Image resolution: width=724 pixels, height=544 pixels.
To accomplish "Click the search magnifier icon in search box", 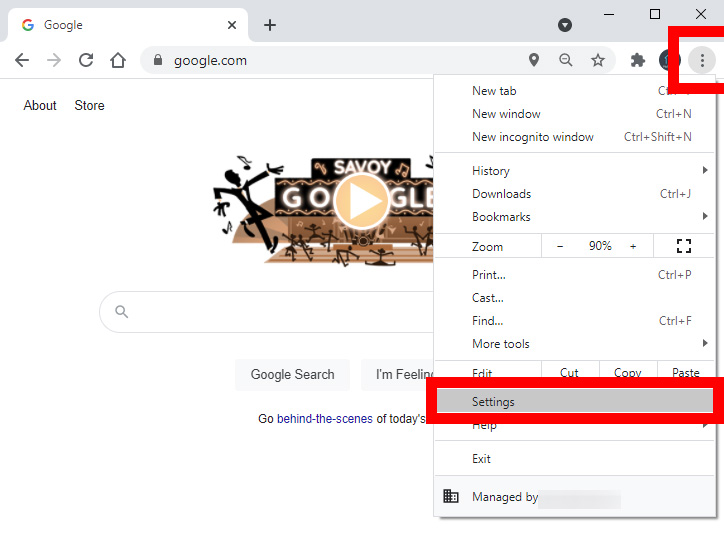I will 121,312.
